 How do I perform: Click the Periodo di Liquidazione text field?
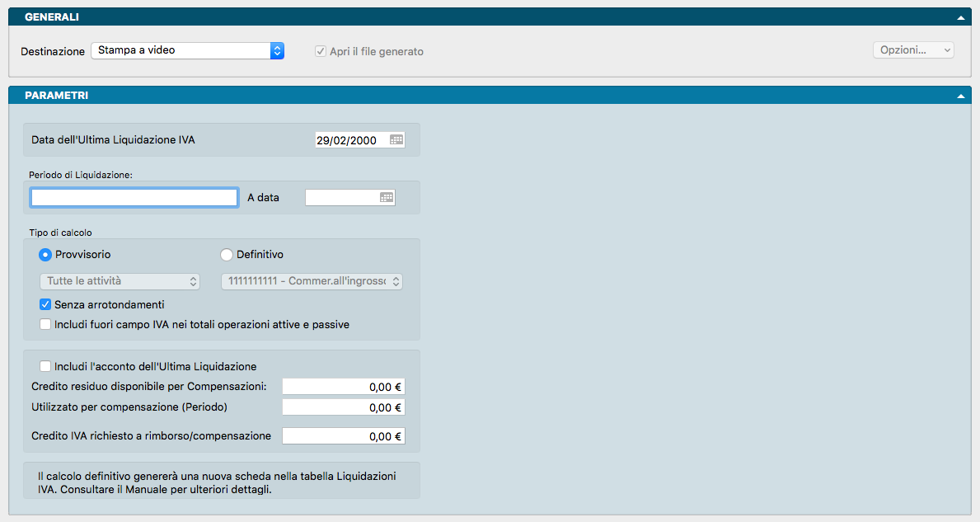click(134, 198)
